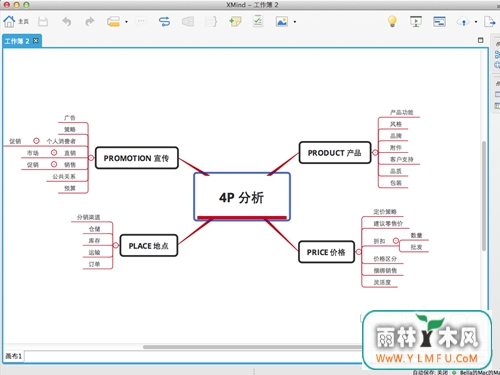Image resolution: width=500 pixels, height=375 pixels.
Task: Select the PRICE 价格 topic
Action: (x=326, y=252)
